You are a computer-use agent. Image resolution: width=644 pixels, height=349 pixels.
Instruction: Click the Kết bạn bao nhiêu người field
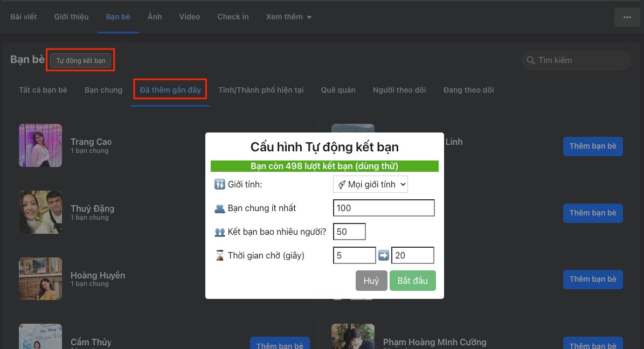point(349,232)
